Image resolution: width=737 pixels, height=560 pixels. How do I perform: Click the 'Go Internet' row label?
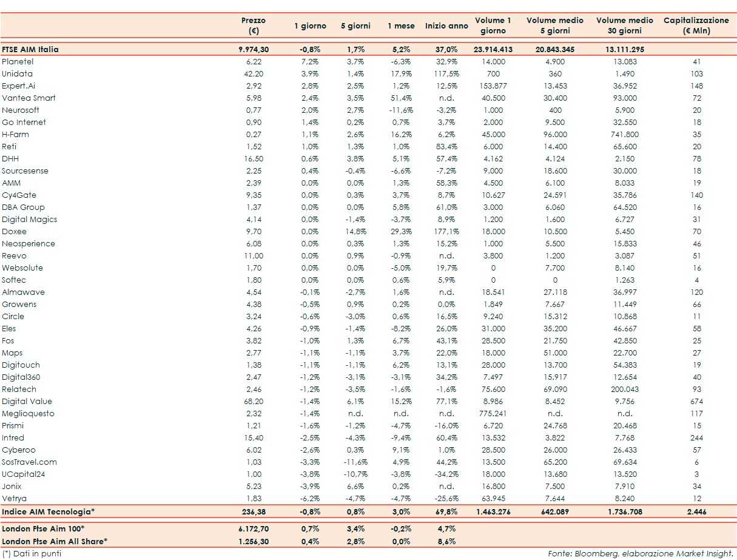click(x=24, y=122)
